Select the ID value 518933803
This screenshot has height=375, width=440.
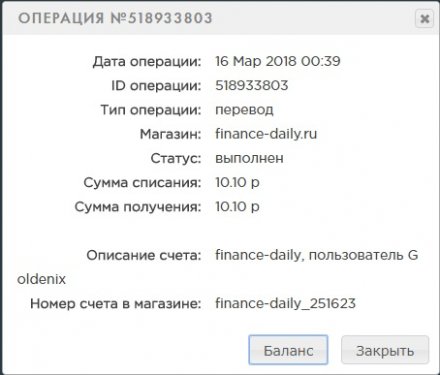(252, 86)
